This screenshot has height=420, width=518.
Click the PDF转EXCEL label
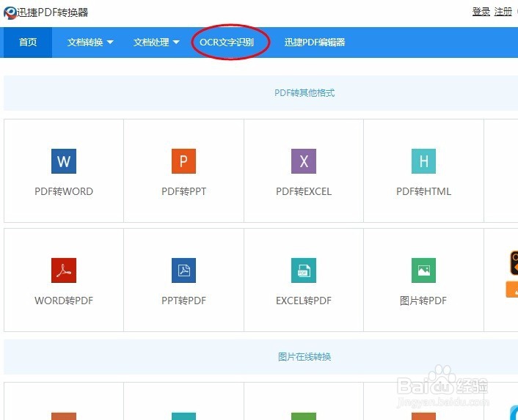(x=304, y=191)
